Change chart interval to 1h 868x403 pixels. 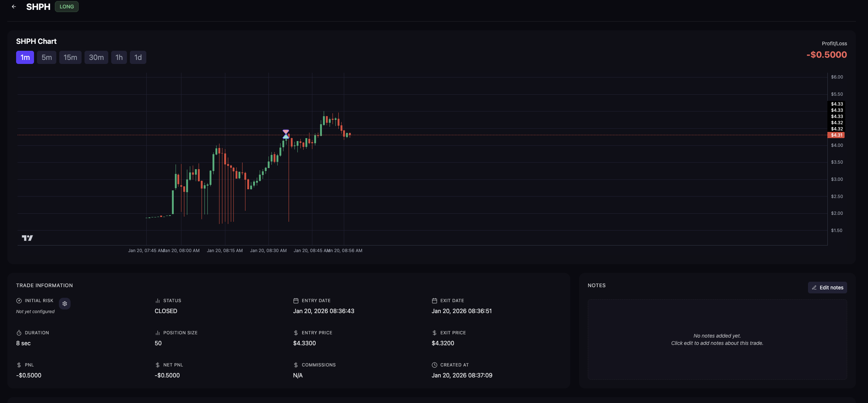pyautogui.click(x=119, y=57)
